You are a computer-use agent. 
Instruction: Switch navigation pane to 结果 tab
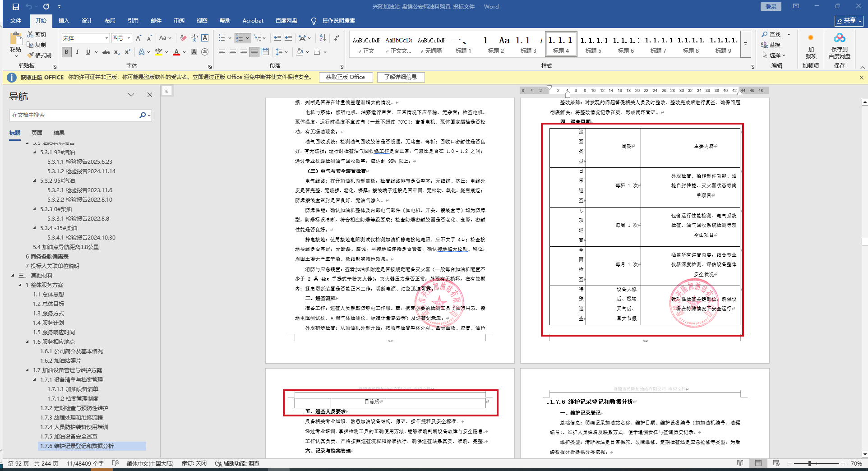coord(59,133)
